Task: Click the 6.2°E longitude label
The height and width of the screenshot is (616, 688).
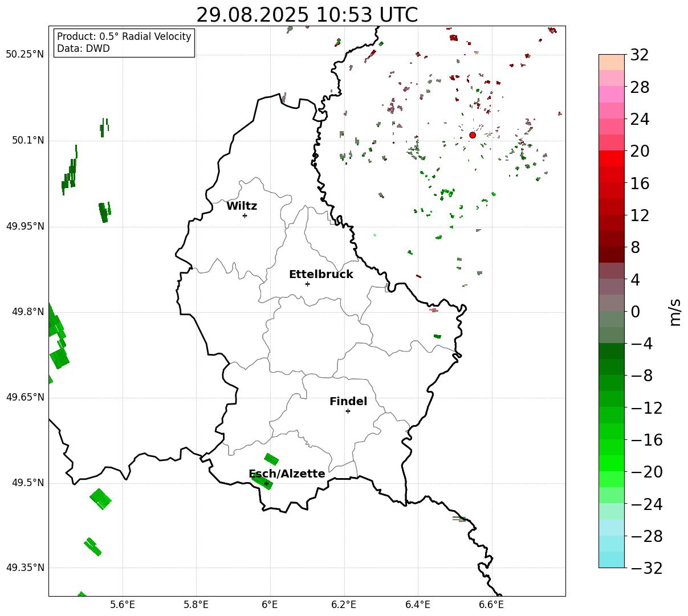Action: [344, 605]
